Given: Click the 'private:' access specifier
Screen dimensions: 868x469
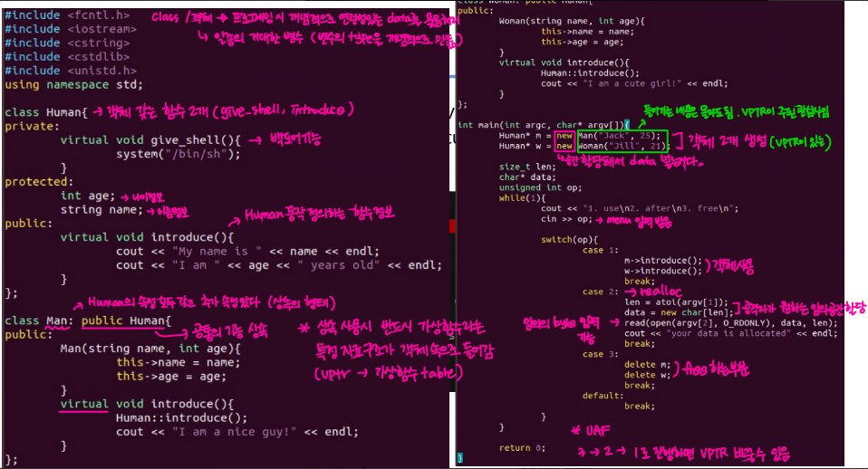Looking at the screenshot, I should pos(32,126).
